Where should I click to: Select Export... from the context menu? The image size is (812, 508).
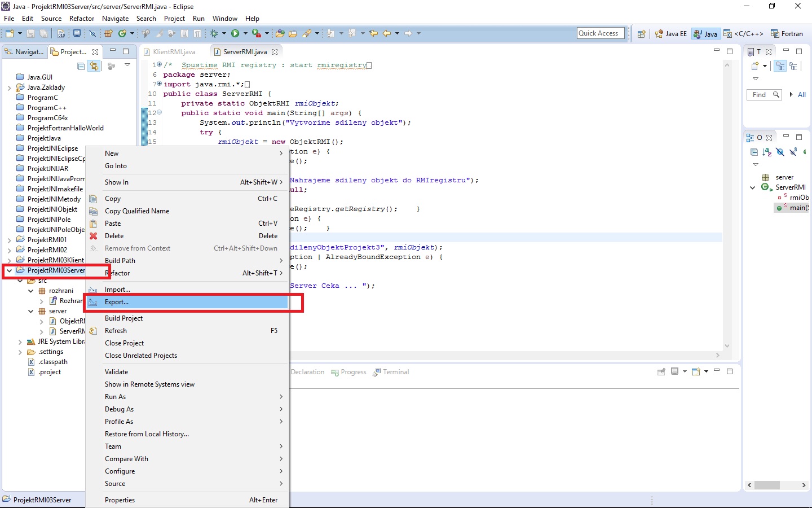(116, 302)
